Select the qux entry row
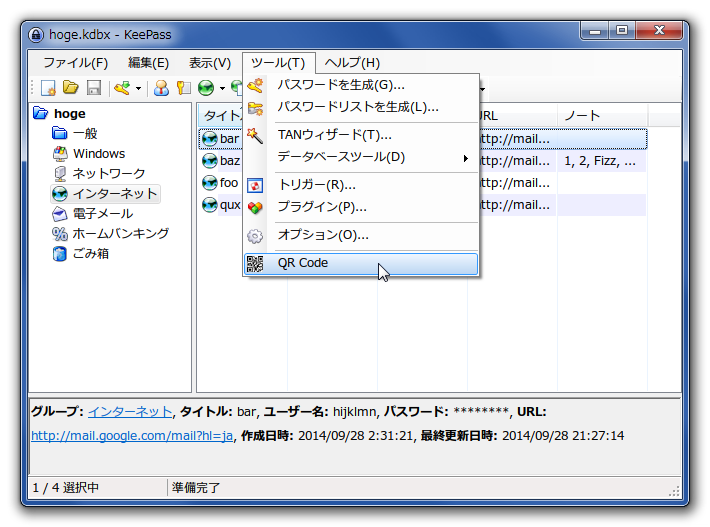The height and width of the screenshot is (527, 710). [422, 205]
